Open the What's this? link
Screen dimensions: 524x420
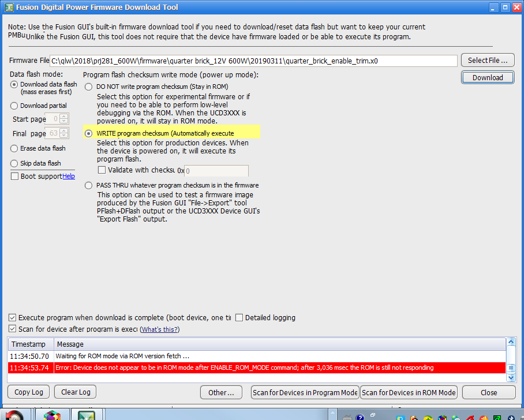pyautogui.click(x=159, y=329)
